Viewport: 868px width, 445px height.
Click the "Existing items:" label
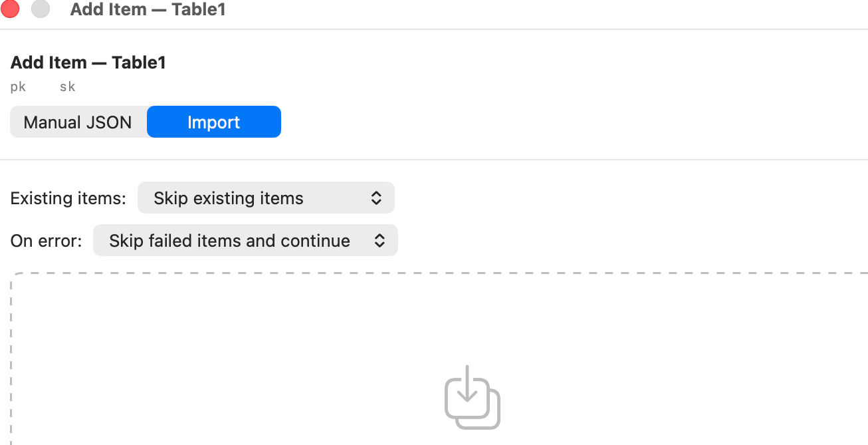tap(68, 198)
